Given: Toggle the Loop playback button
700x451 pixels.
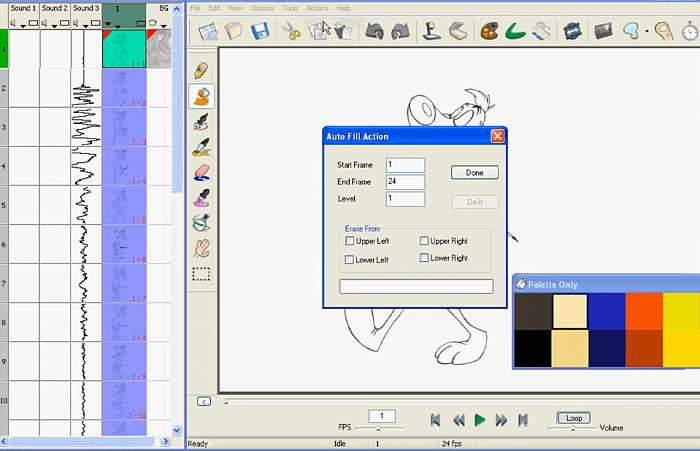Looking at the screenshot, I should (574, 418).
